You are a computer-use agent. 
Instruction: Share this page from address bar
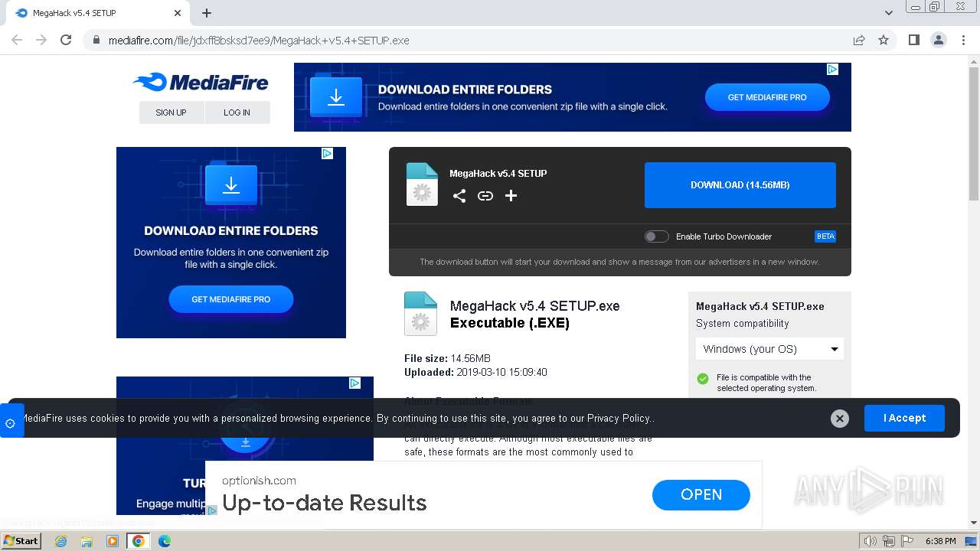click(x=859, y=40)
